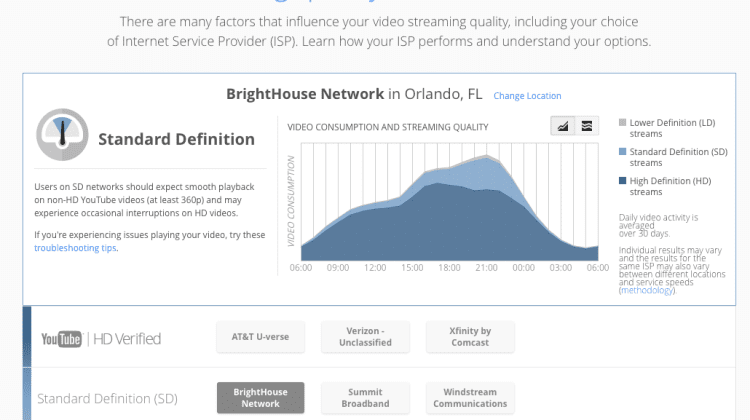Select the BrightHouse Network provider button
This screenshot has height=420, width=750.
pos(260,398)
